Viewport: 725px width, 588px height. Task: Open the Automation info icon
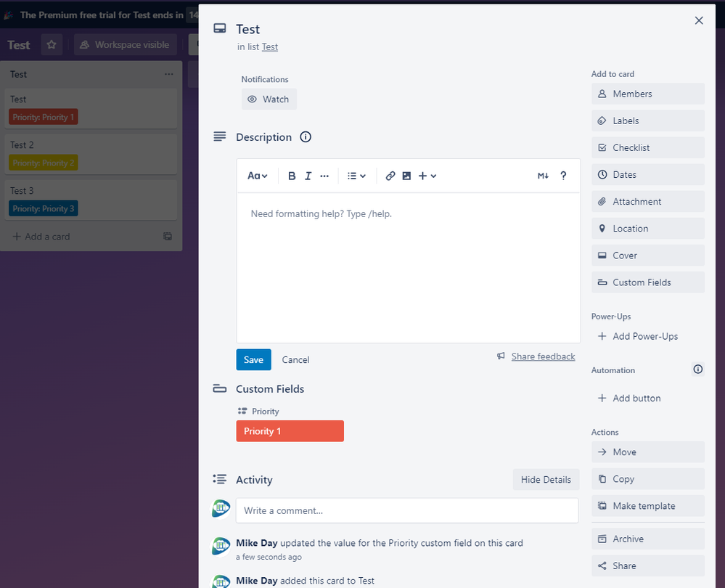pos(698,369)
